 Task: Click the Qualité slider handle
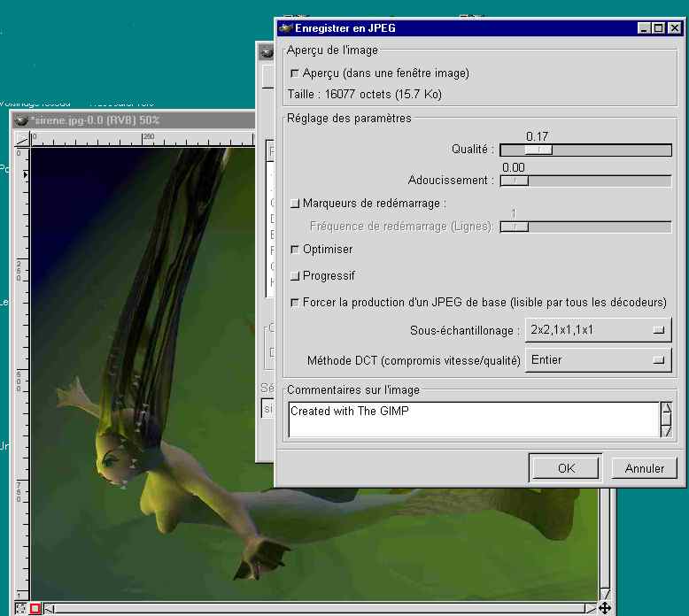[538, 150]
